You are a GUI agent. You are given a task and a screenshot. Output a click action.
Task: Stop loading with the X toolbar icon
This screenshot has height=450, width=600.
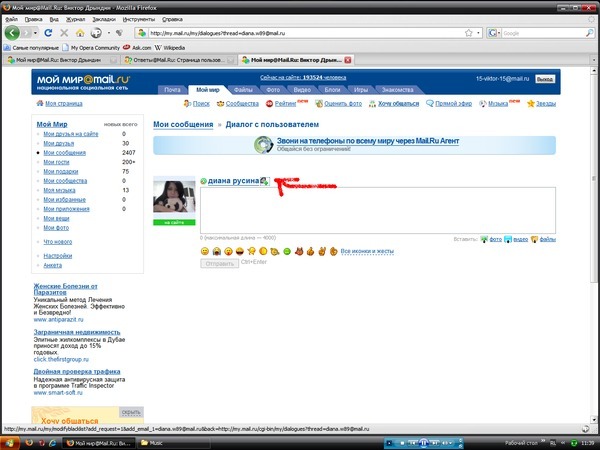pos(64,33)
